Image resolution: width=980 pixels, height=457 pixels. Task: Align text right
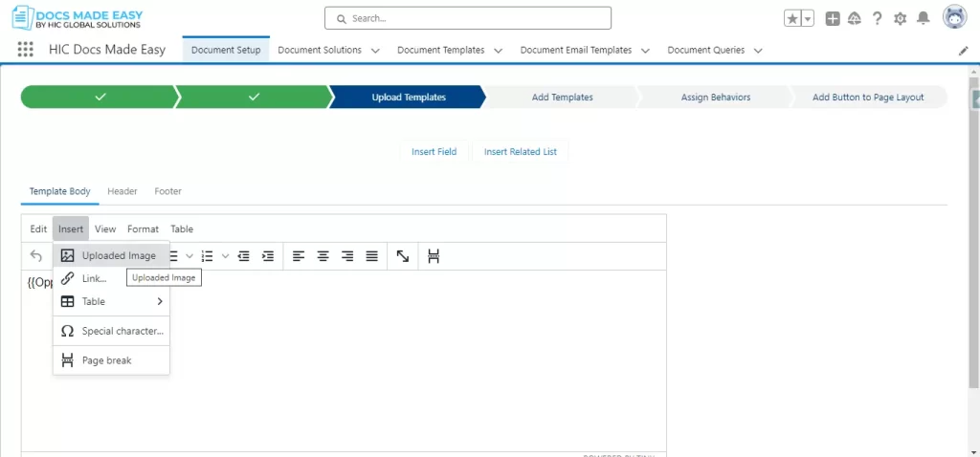347,256
